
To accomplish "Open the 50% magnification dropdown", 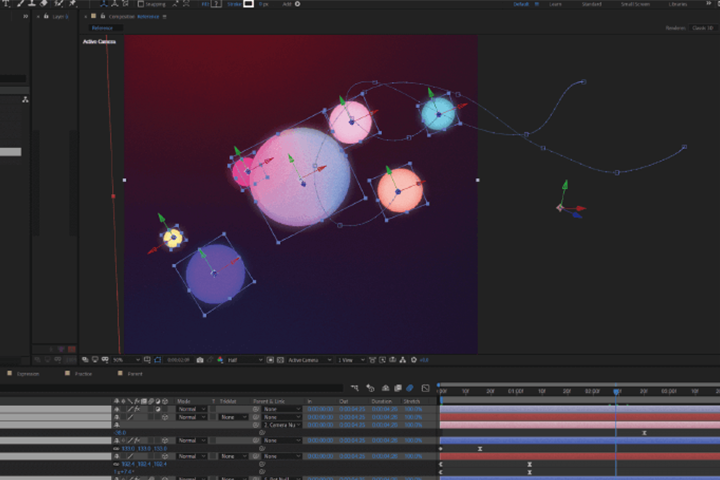I will pos(126,360).
